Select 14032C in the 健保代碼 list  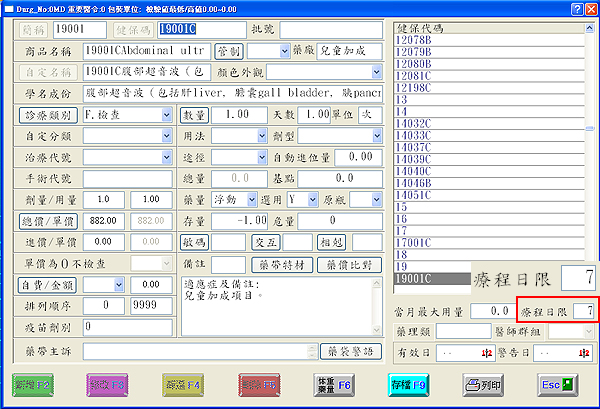pos(413,124)
